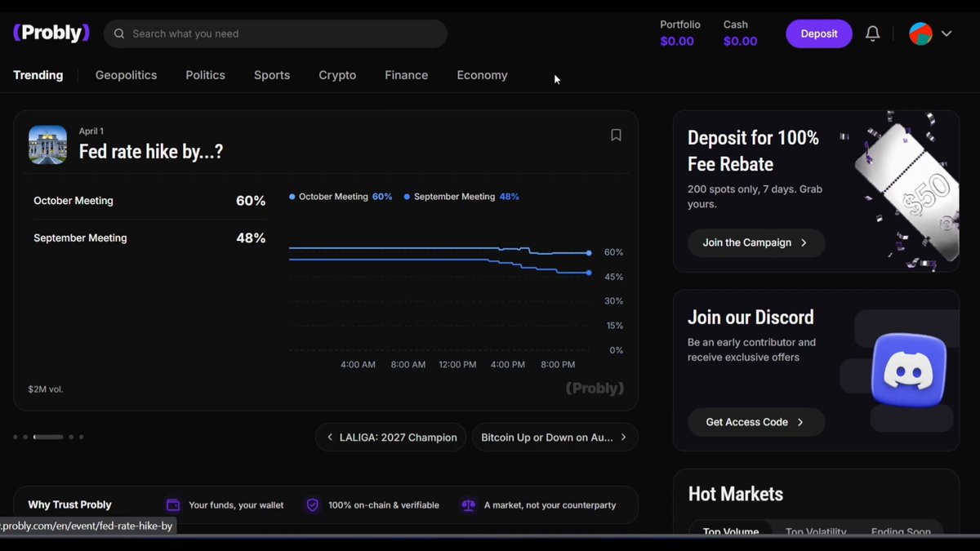
Task: Open the notifications bell
Action: 873,33
